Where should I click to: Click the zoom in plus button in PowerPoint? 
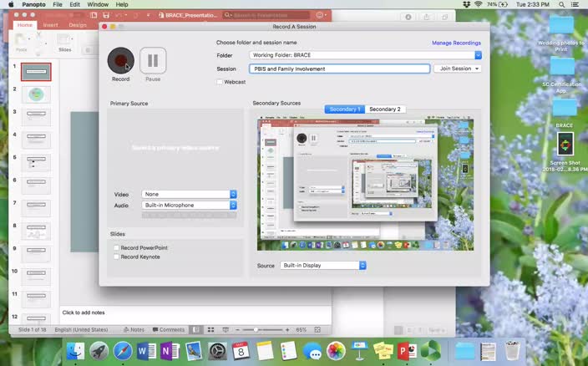[x=287, y=329]
